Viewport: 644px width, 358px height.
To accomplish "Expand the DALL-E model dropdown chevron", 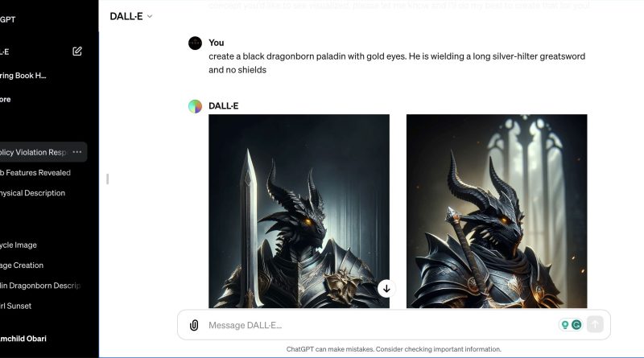I will click(x=150, y=16).
